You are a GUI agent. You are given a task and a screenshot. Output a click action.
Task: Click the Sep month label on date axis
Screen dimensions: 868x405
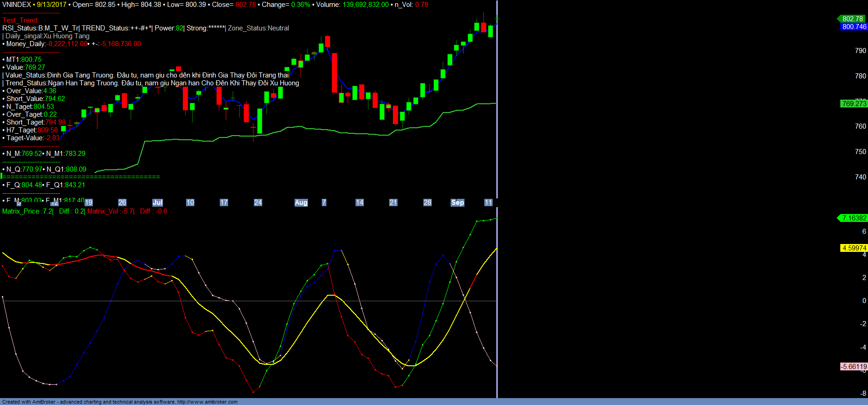458,202
